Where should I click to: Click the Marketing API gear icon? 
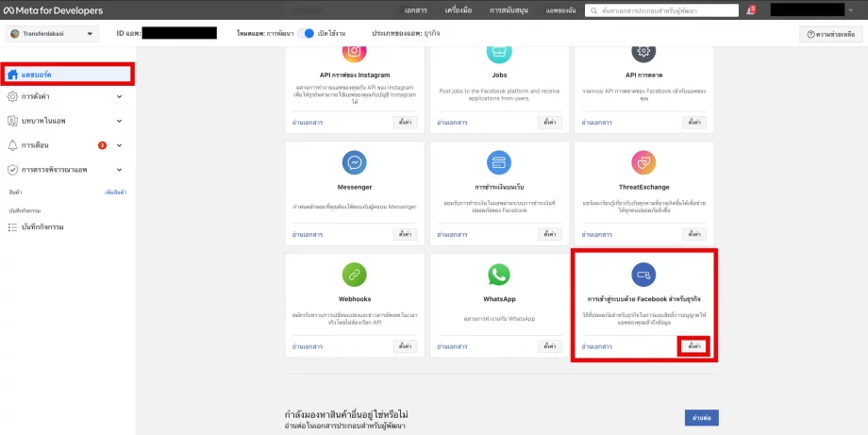tap(643, 53)
